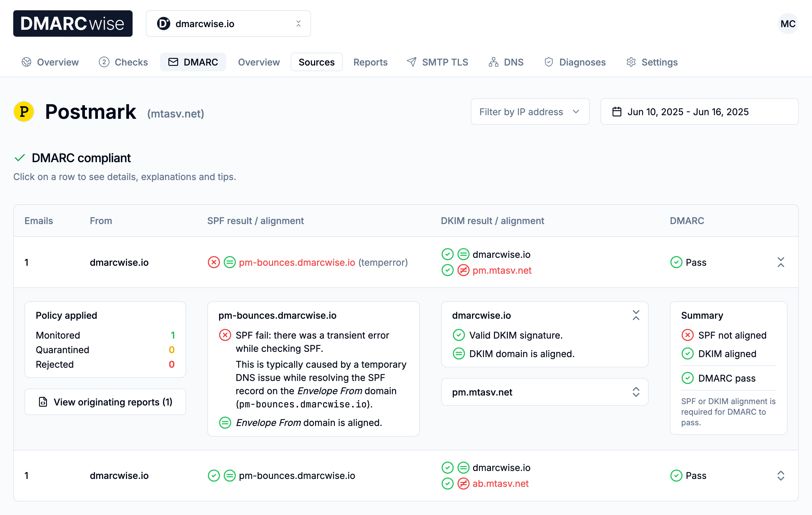Collapse the expanded dmarcwise.io row
The height and width of the screenshot is (515, 812).
tap(781, 262)
